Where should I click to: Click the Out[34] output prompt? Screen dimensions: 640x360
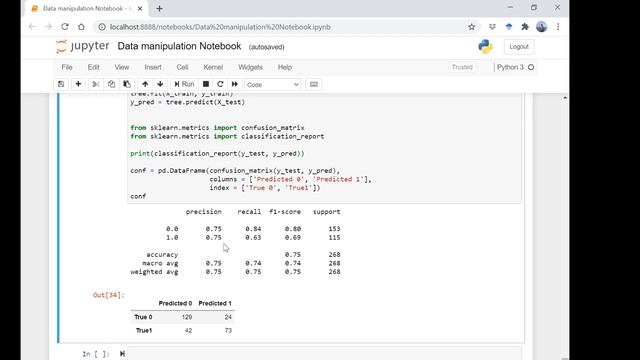click(x=109, y=295)
